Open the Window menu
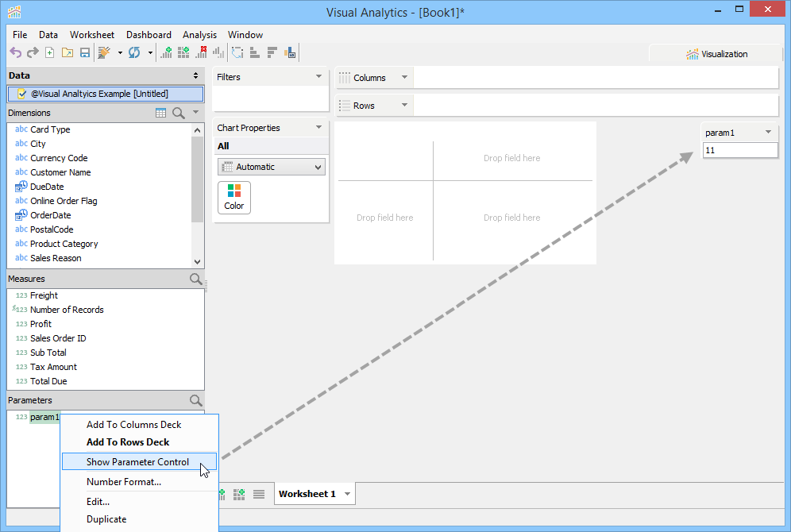The height and width of the screenshot is (532, 791). coord(245,35)
